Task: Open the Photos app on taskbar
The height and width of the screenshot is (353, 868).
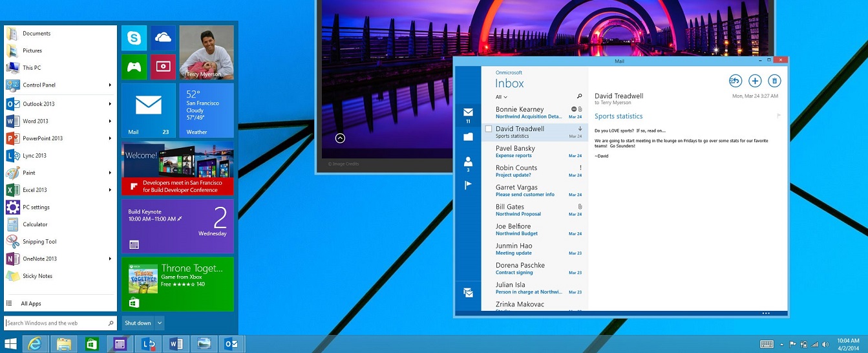Action: point(204,344)
